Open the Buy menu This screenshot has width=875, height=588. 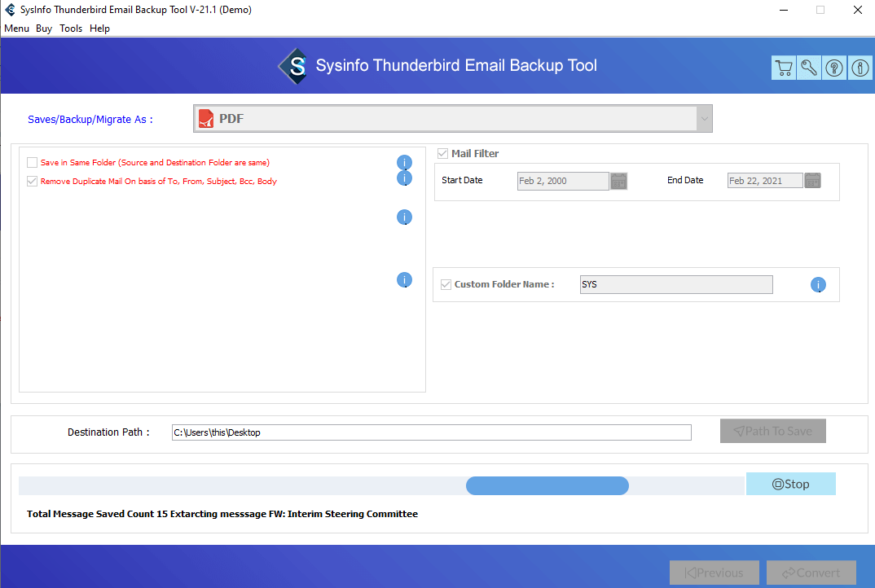(43, 29)
